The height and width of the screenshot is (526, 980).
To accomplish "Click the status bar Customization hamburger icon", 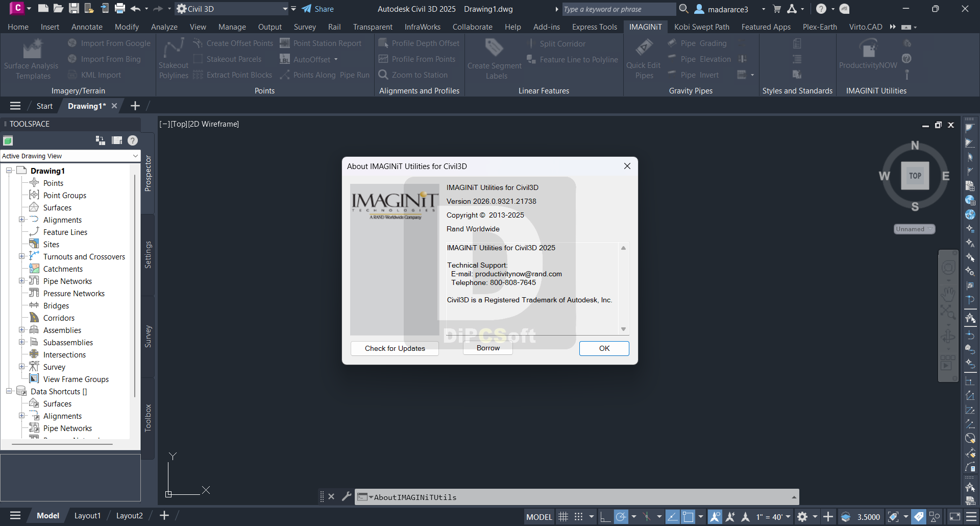I will point(971,517).
